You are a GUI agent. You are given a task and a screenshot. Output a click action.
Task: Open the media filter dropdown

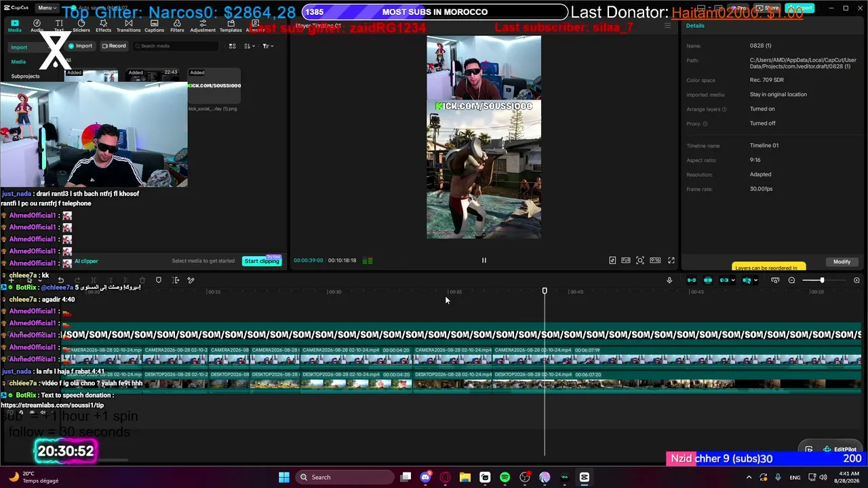point(268,46)
